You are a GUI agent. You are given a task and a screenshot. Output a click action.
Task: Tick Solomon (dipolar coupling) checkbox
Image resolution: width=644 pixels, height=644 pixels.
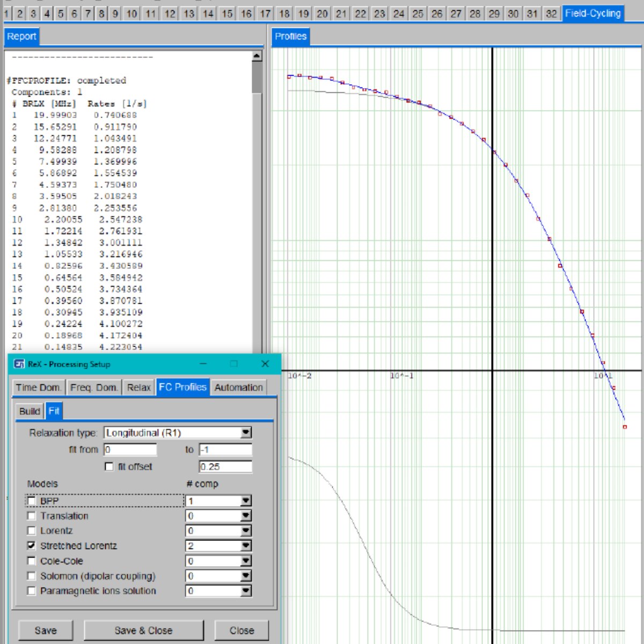[32, 576]
